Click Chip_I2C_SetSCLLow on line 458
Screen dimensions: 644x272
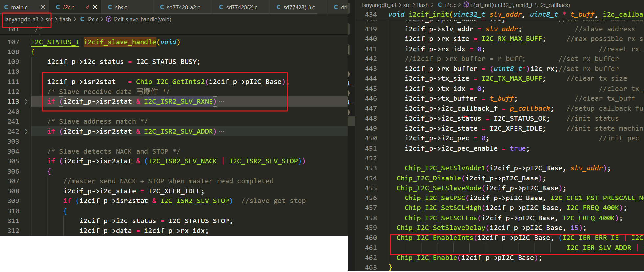tap(441, 218)
